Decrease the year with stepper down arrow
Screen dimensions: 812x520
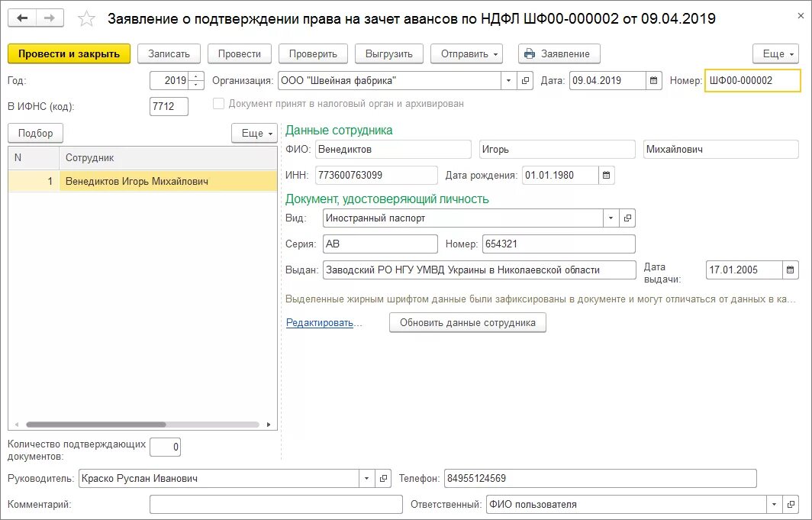pyautogui.click(x=195, y=85)
